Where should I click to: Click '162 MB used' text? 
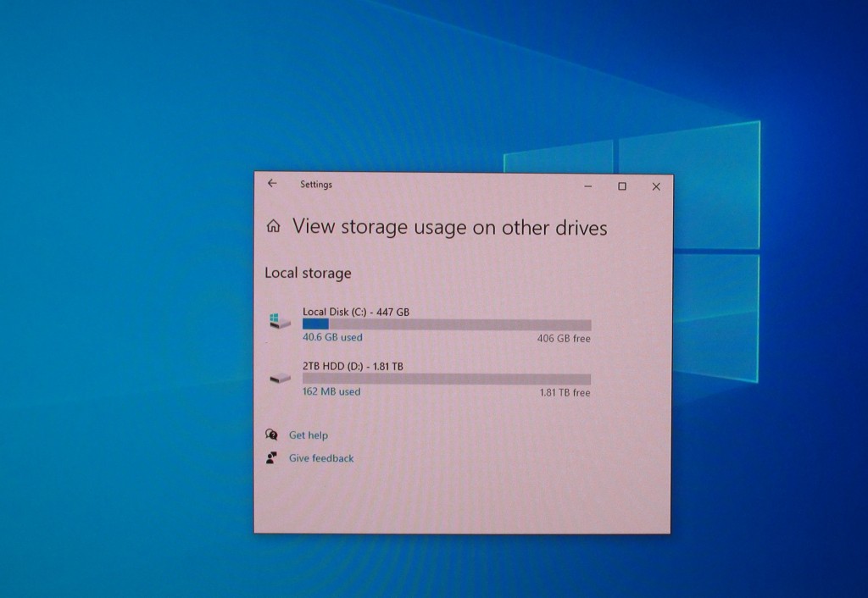331,391
